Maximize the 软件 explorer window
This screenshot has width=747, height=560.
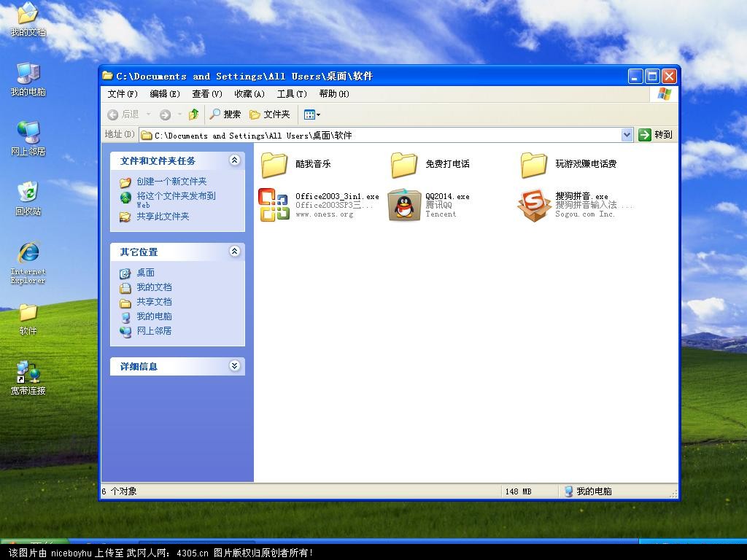tap(653, 76)
